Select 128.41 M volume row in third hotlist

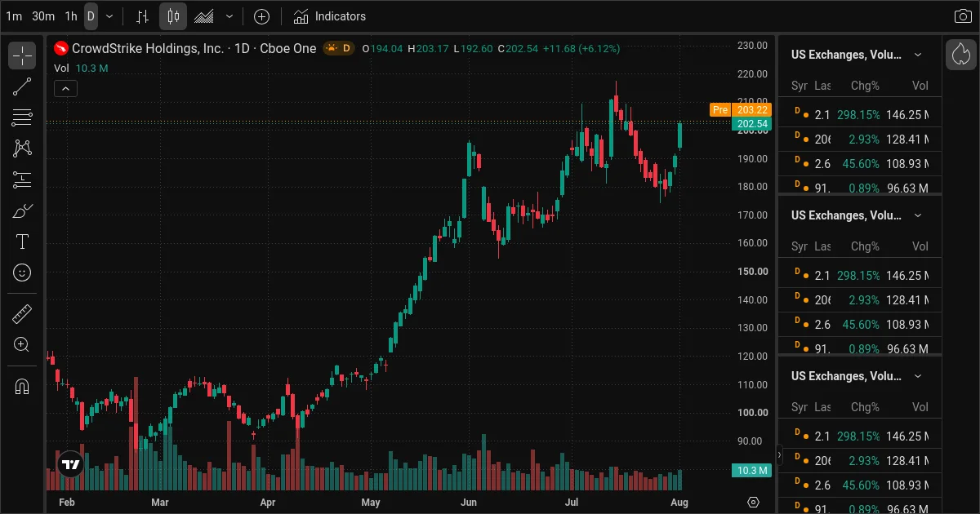(x=860, y=461)
